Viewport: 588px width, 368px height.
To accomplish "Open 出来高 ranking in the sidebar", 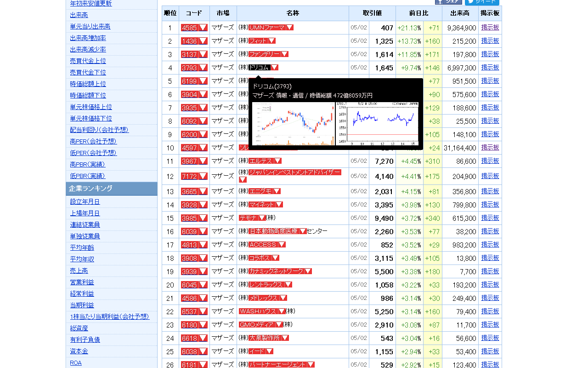I will coord(79,15).
